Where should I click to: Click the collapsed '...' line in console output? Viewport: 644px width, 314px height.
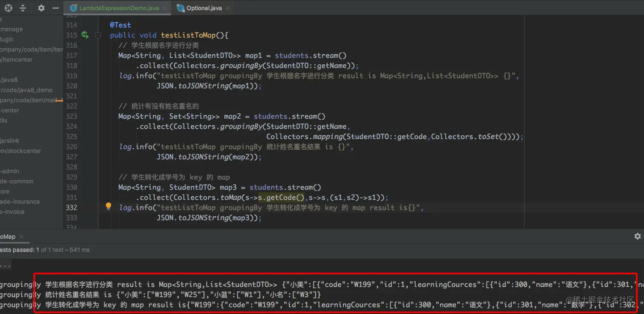[x=5, y=265]
